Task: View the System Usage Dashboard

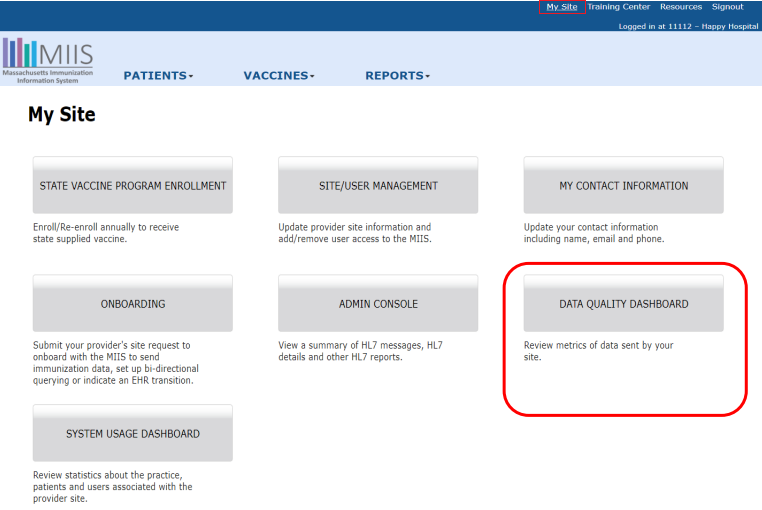Action: (133, 434)
